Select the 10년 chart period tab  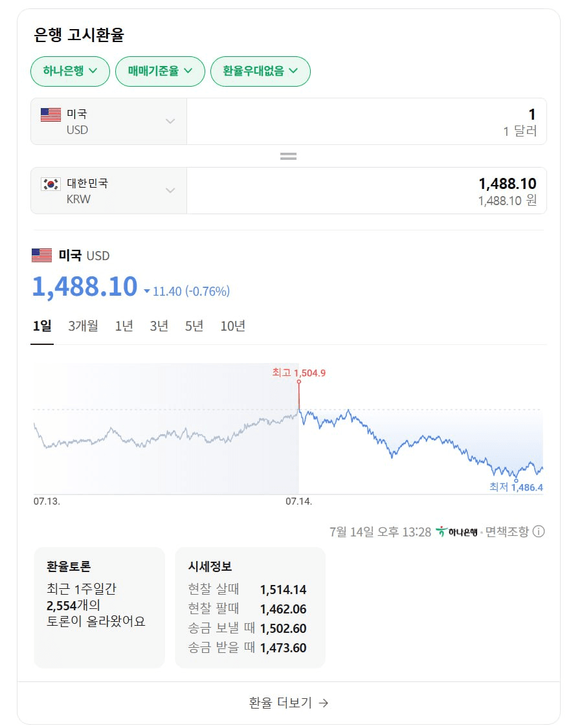click(x=233, y=326)
